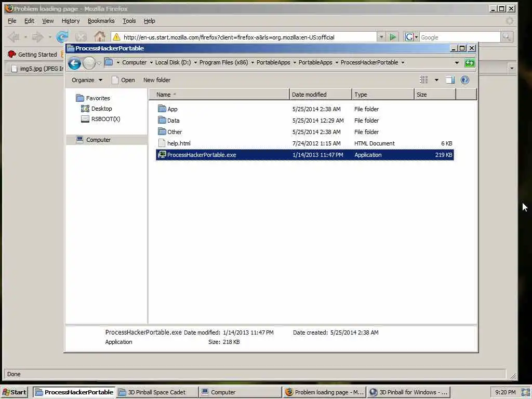Click the folder icon at the start of the breadcrumb
The width and height of the screenshot is (532, 399).
(109, 62)
